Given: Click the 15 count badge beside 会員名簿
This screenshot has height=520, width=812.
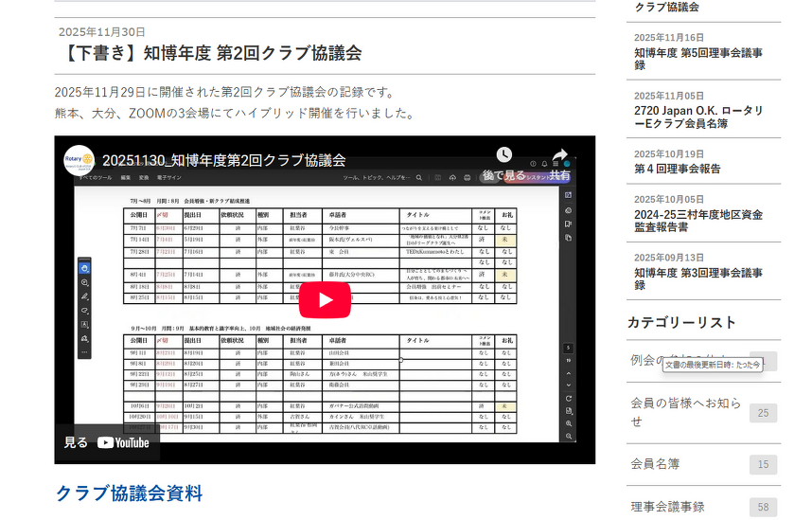Looking at the screenshot, I should (763, 464).
